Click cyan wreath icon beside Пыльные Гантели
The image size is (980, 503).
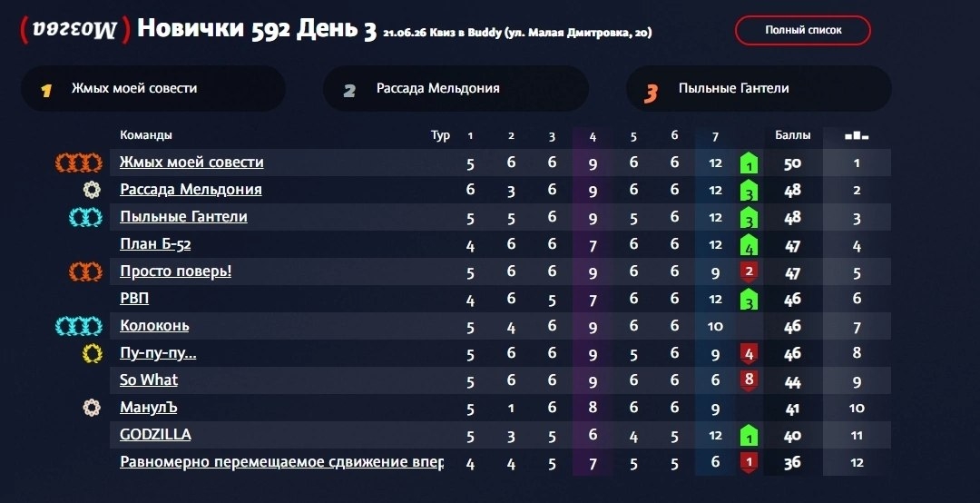(x=85, y=217)
